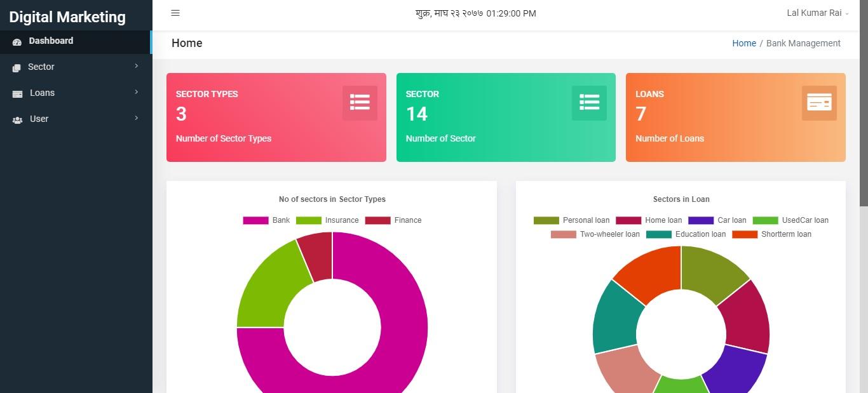Click the Sector Types count 3
Screen dimensions: 868x393
(181, 114)
